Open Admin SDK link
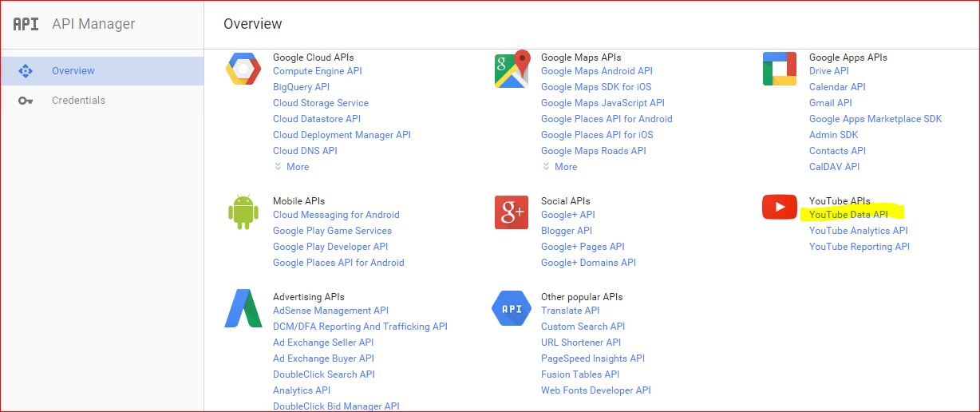 tap(834, 135)
